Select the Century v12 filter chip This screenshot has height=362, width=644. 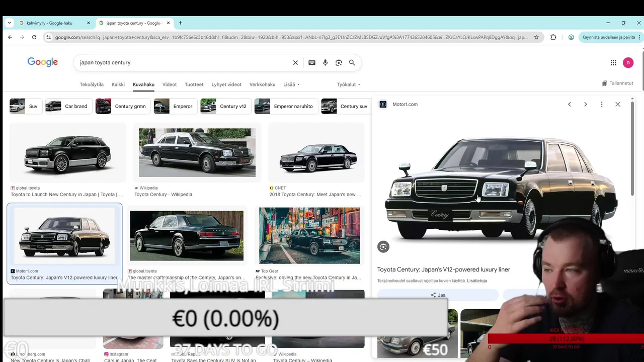pyautogui.click(x=225, y=106)
